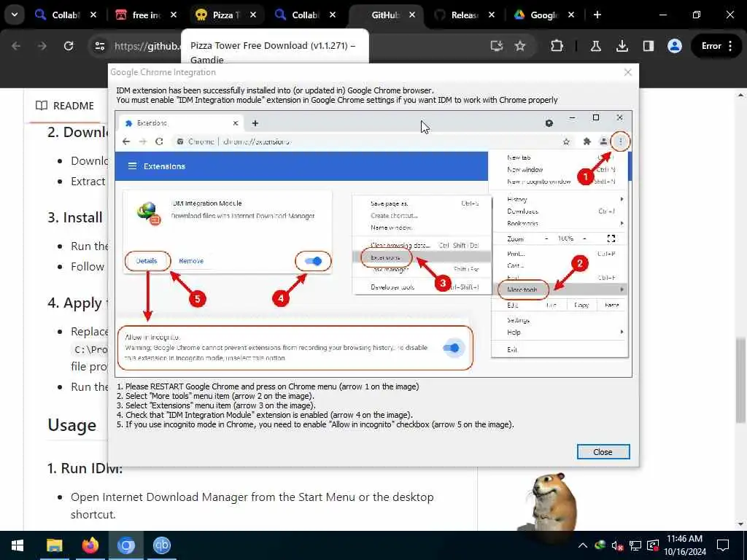
Task: Bookmark this page with the star
Action: click(519, 46)
